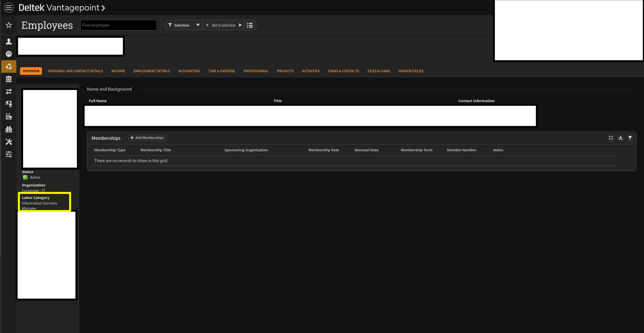Click the Find employee search field
Screen dimensions: 644x333
point(119,25)
